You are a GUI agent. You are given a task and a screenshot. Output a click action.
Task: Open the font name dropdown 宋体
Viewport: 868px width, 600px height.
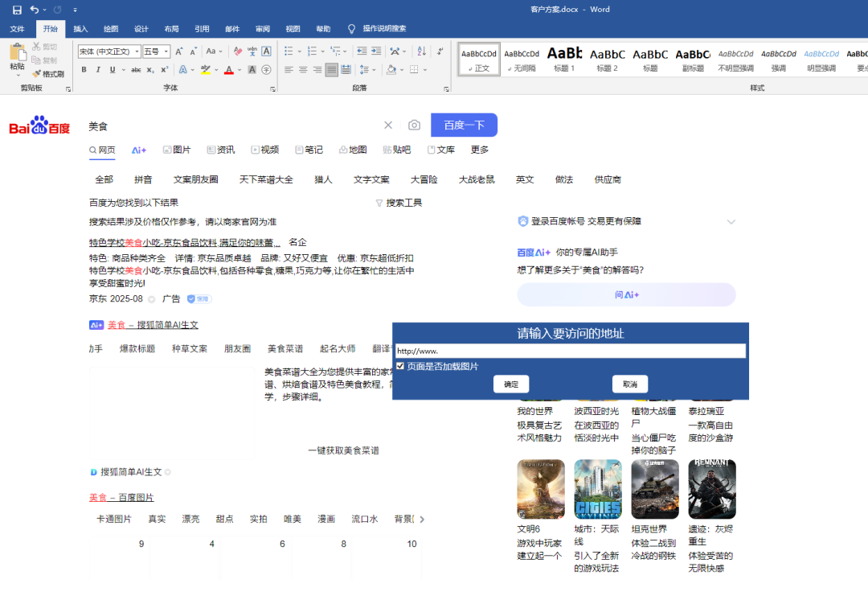pos(137,51)
